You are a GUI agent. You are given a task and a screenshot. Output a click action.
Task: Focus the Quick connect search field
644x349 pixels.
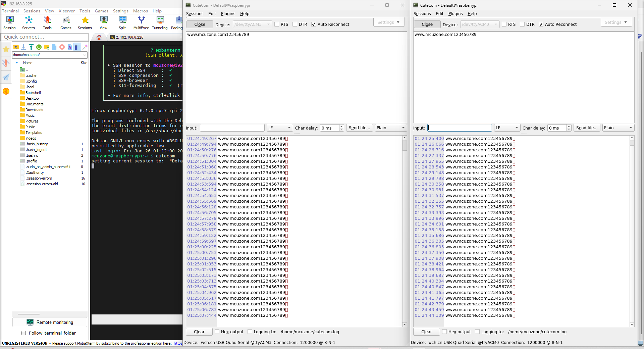pyautogui.click(x=45, y=37)
